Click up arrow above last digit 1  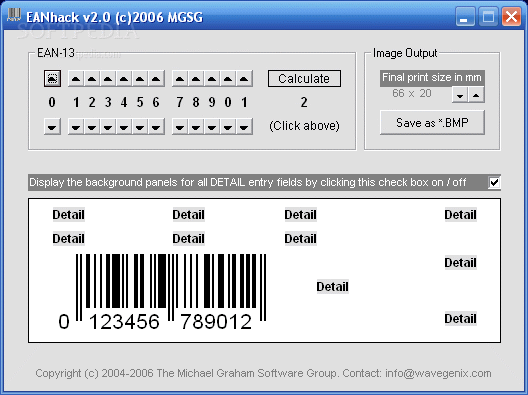click(x=244, y=79)
